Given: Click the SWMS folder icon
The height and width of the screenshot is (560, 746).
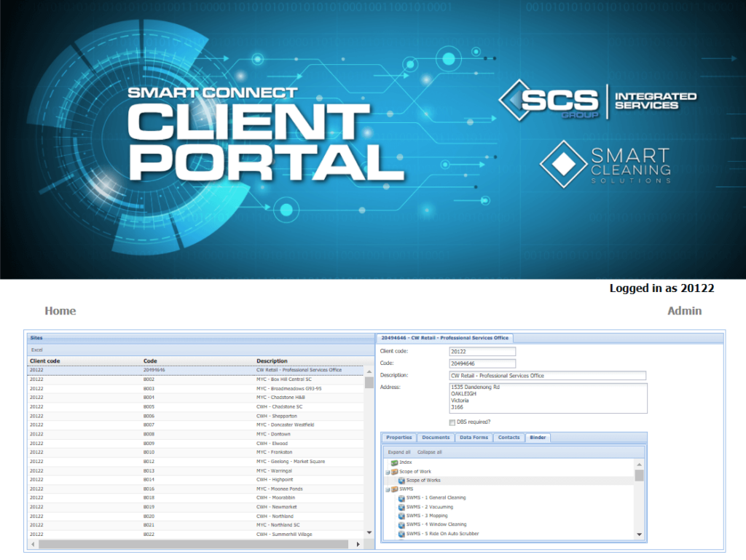Looking at the screenshot, I should coord(394,489).
